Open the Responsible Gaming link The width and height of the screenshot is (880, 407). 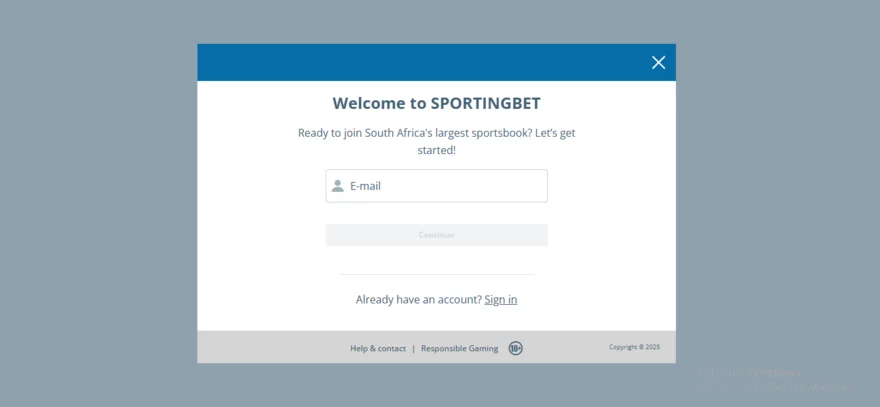pyautogui.click(x=460, y=349)
